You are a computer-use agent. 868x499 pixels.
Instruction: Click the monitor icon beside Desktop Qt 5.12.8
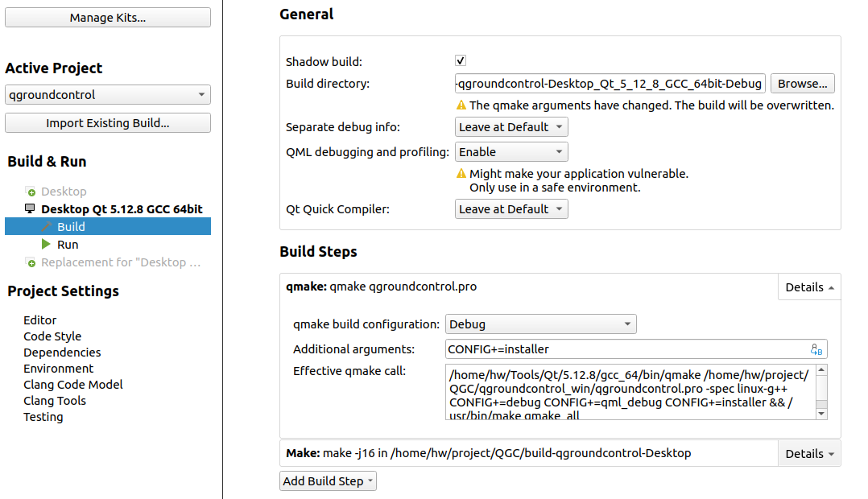27,208
